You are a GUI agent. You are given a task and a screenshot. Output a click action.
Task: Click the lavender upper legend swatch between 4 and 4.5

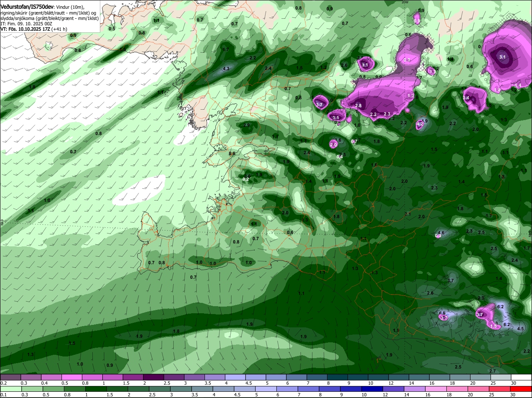point(235,377)
